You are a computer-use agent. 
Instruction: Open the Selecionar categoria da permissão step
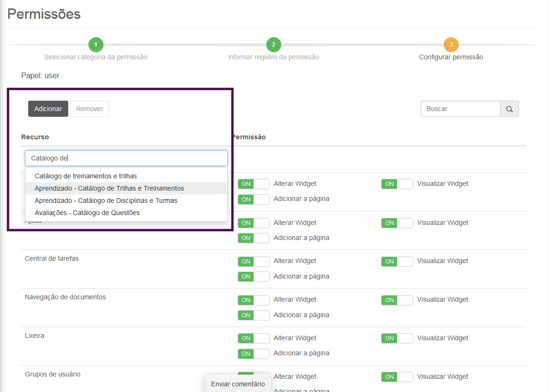[96, 57]
